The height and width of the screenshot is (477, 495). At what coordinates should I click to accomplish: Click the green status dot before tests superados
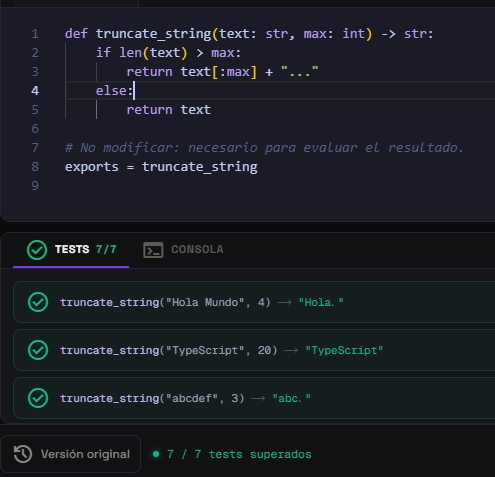pyautogui.click(x=156, y=454)
